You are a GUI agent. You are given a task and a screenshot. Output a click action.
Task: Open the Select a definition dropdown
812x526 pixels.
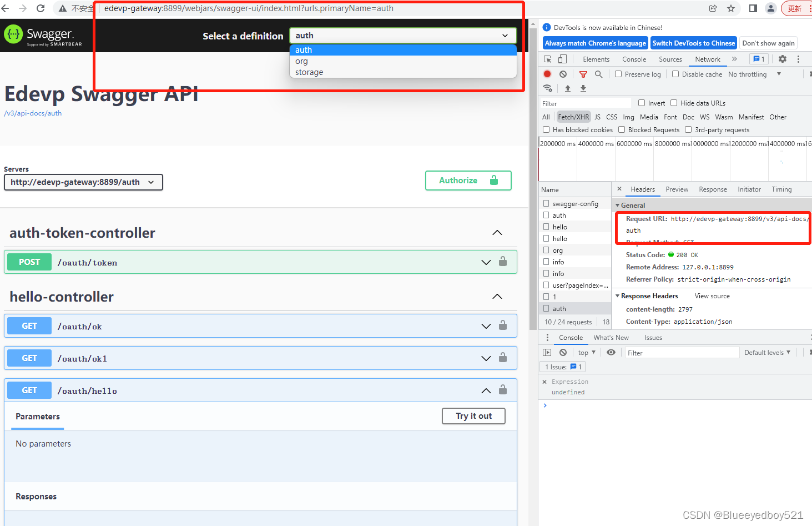(403, 36)
